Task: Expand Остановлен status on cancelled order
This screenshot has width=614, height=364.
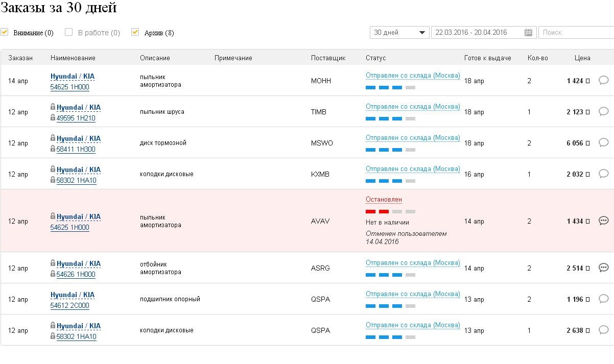Action: tap(384, 200)
